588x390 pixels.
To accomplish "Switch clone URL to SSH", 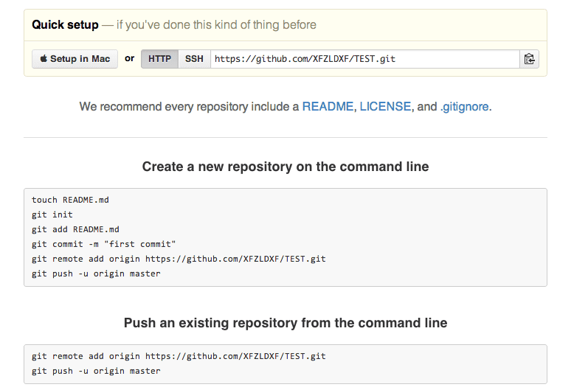I will coord(194,59).
